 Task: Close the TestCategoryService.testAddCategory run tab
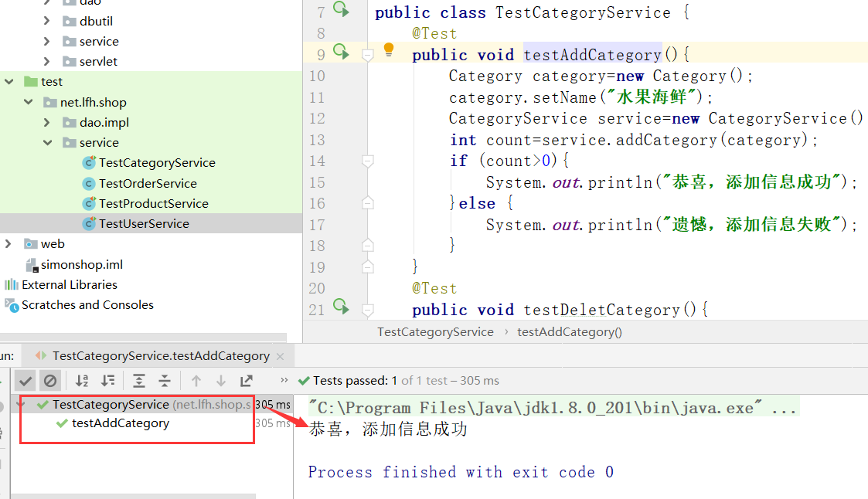tap(280, 356)
